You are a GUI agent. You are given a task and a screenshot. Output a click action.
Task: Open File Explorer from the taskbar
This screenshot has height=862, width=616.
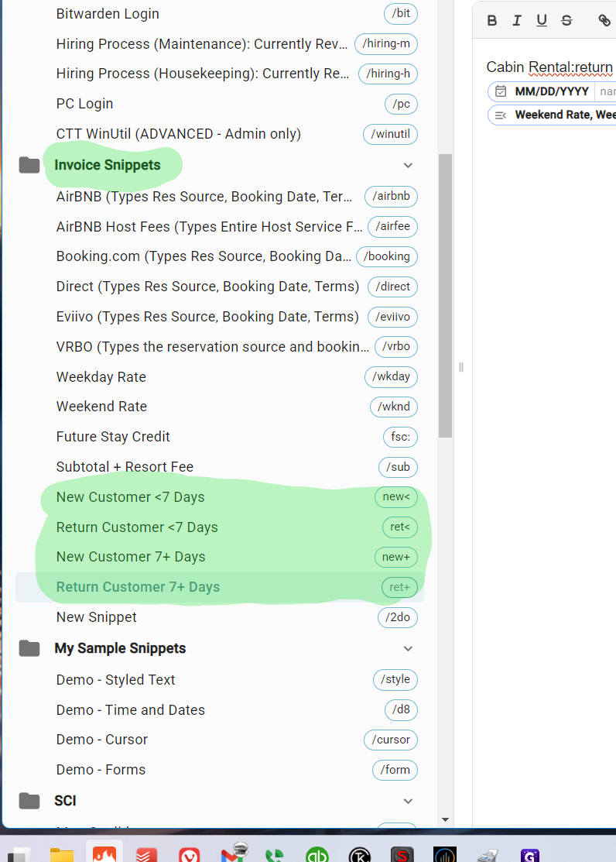(62, 853)
